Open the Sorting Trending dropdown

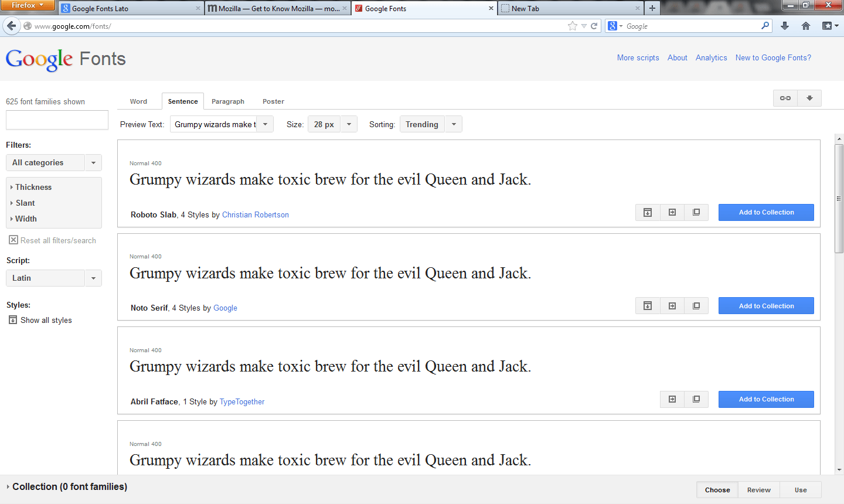tap(431, 124)
